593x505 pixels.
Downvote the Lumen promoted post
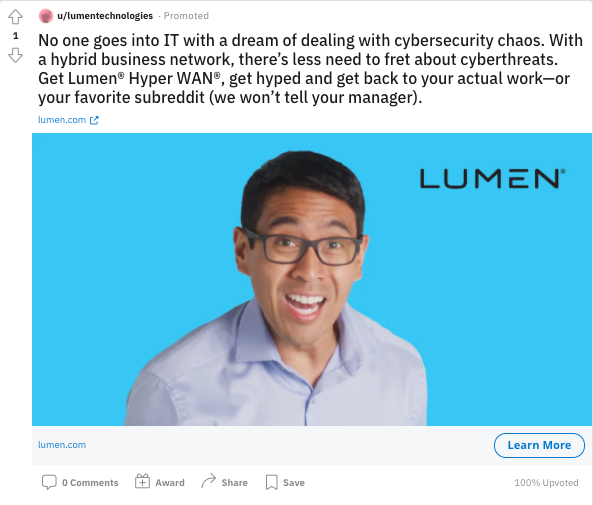coord(16,55)
